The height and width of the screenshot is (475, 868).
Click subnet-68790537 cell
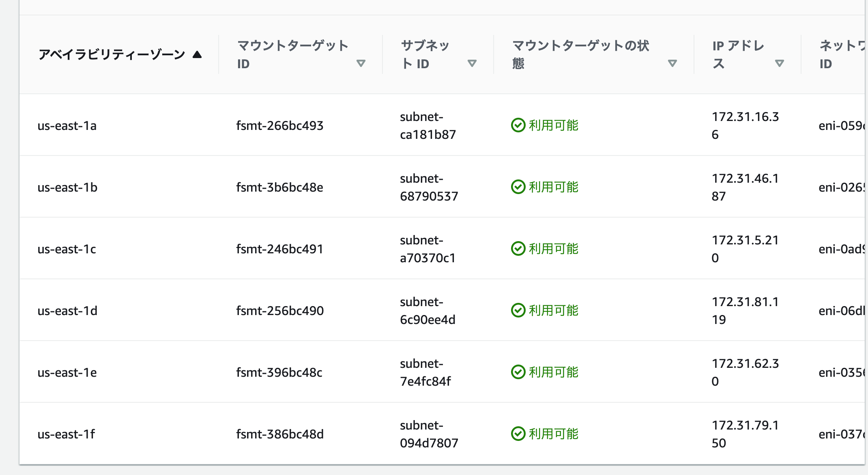coord(429,188)
